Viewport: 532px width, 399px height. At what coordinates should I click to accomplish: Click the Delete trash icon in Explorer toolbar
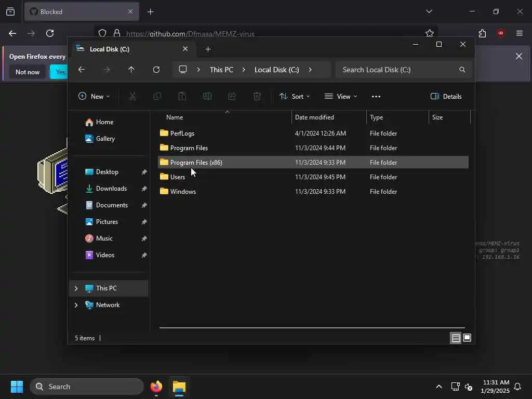point(257,96)
